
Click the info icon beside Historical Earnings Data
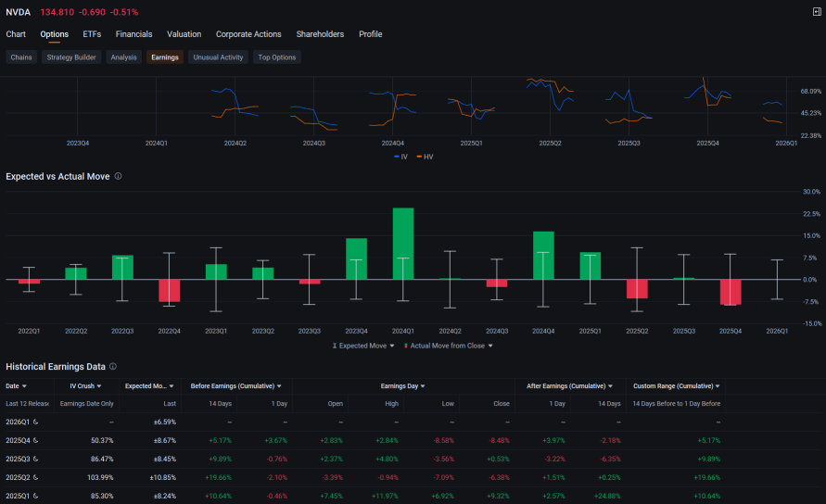tap(113, 367)
